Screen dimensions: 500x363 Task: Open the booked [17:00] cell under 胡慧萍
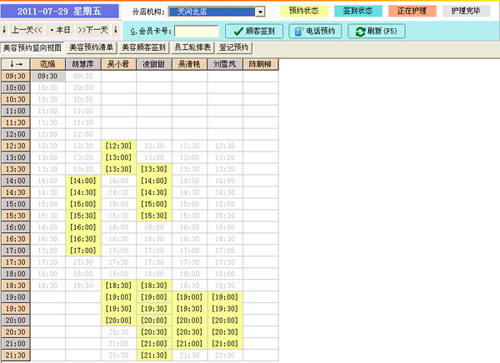pyautogui.click(x=83, y=251)
